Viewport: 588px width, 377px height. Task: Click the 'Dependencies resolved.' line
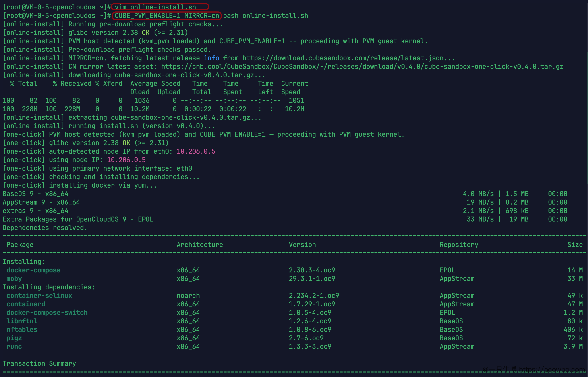point(45,228)
